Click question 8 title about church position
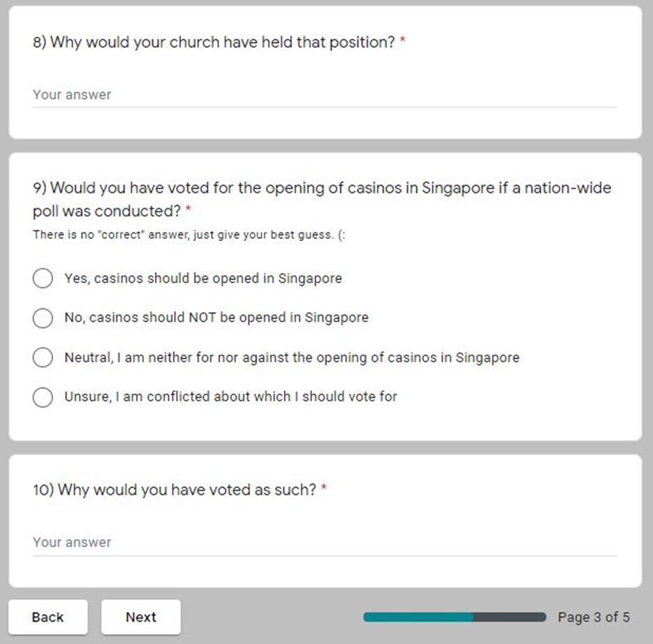The height and width of the screenshot is (644, 653). (x=214, y=42)
